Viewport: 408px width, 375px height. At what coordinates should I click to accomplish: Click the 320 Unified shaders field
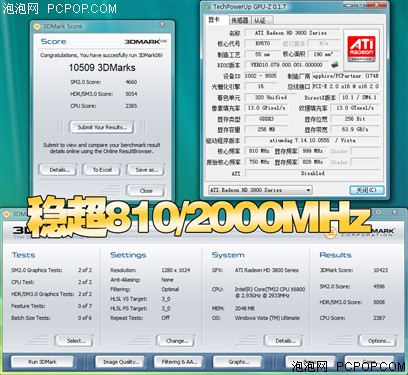tap(271, 98)
